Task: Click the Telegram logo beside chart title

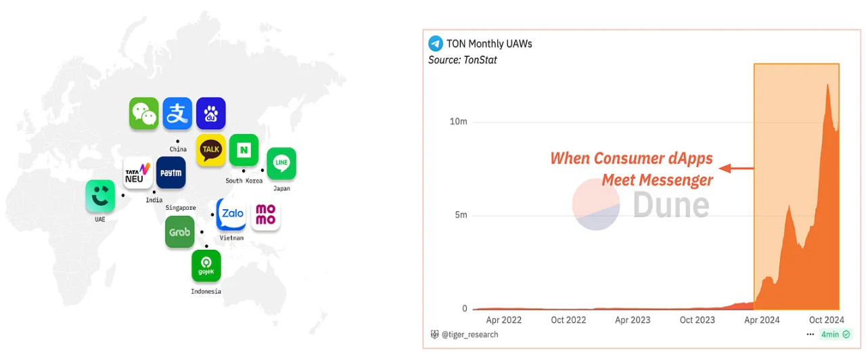Action: click(436, 43)
